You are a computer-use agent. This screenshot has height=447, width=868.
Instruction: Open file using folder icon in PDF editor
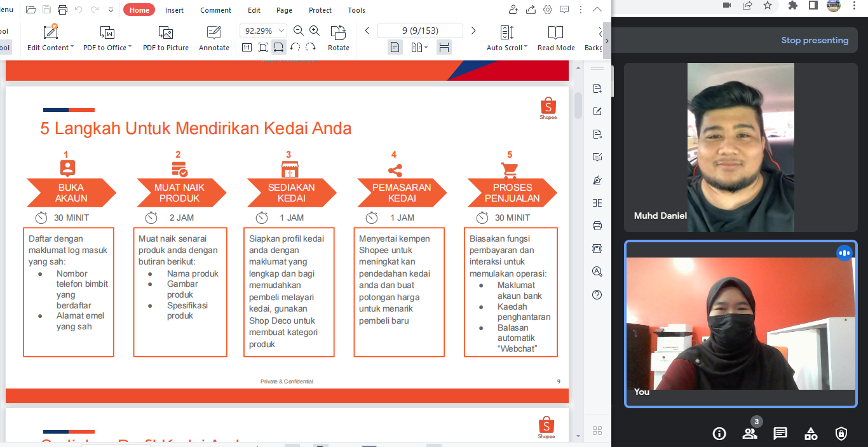point(31,10)
